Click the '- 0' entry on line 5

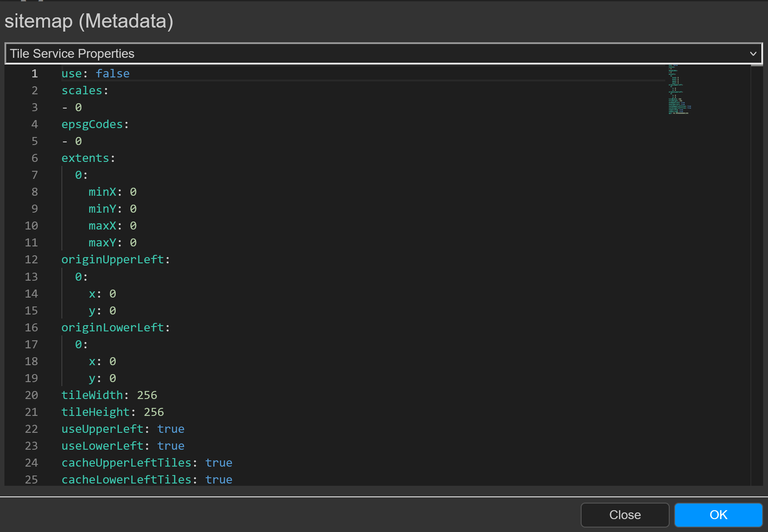point(72,141)
